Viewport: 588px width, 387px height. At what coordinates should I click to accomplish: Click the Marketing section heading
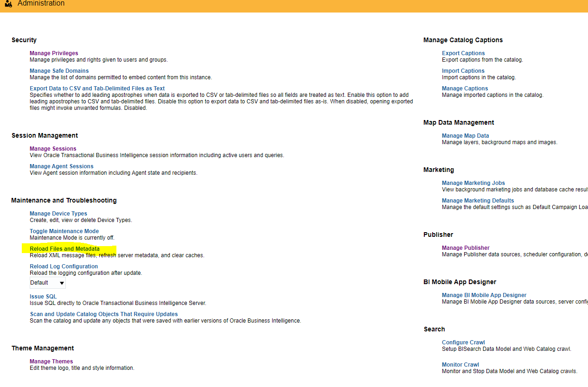point(439,170)
